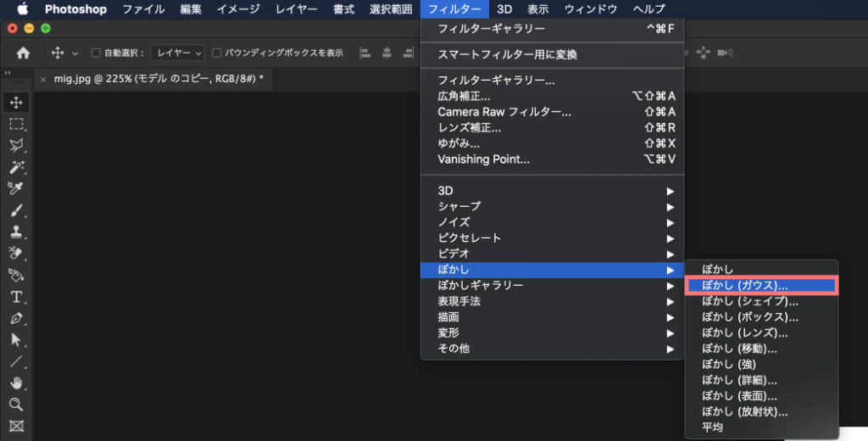The image size is (868, 441).
Task: Choose ぼかし (レンズ)... from submenu
Action: click(762, 333)
